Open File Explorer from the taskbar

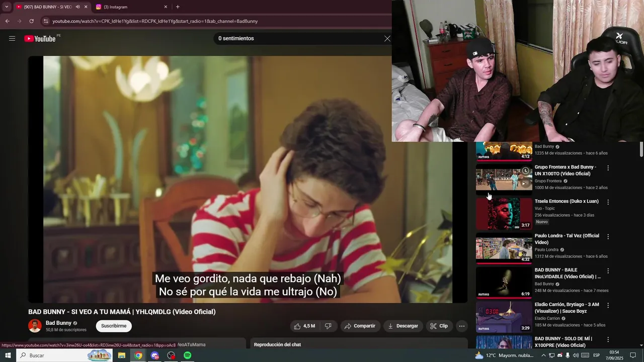122,355
